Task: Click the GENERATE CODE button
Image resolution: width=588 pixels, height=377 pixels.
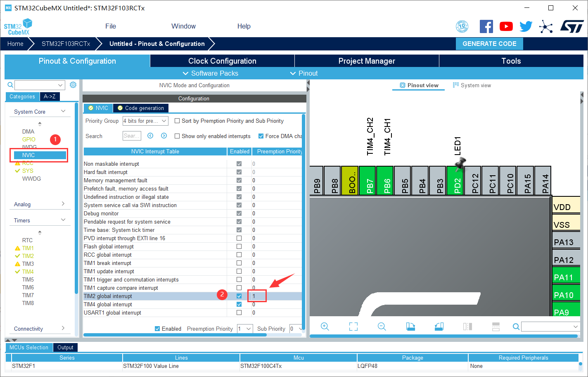Action: (x=489, y=44)
